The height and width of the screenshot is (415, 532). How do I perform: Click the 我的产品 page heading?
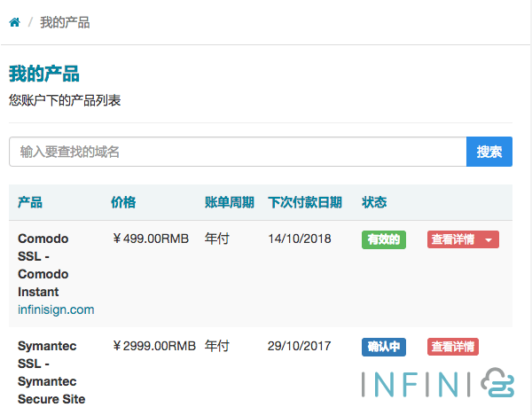pyautogui.click(x=44, y=74)
